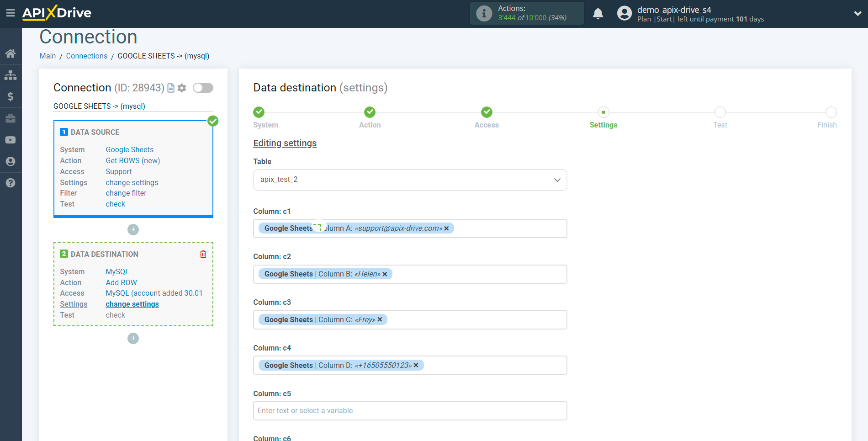
Task: Click the Data Source green checkmark badge
Action: (x=213, y=121)
